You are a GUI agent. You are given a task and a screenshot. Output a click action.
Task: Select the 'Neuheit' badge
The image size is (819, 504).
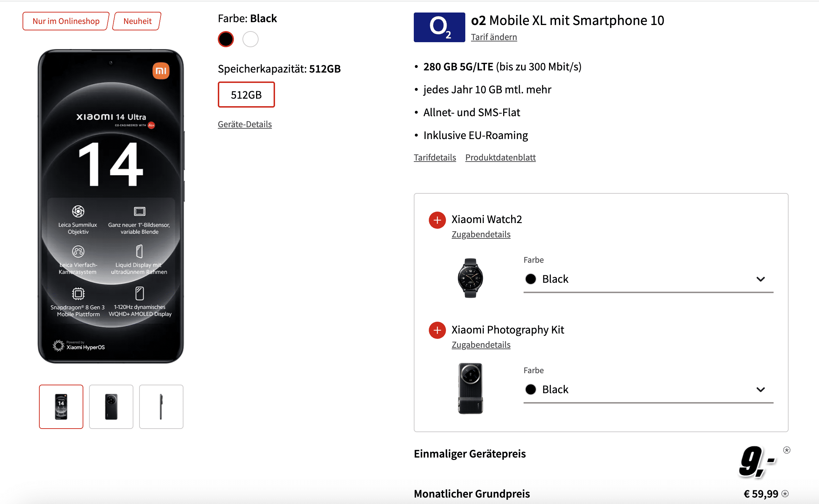pos(137,21)
